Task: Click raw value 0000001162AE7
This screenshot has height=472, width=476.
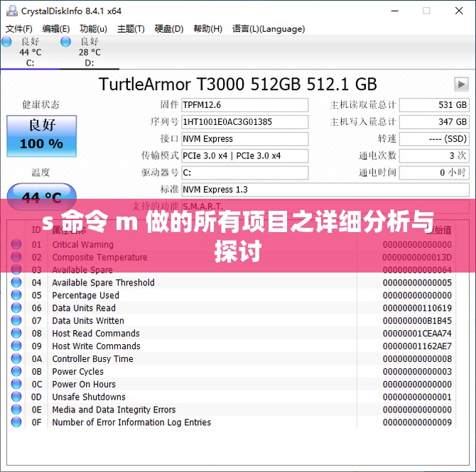Action: (417, 346)
